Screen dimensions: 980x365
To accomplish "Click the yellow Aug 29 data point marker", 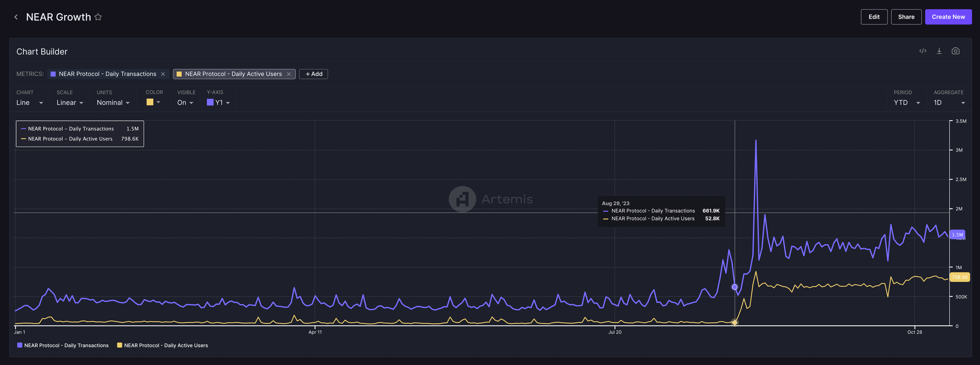I will 734,322.
